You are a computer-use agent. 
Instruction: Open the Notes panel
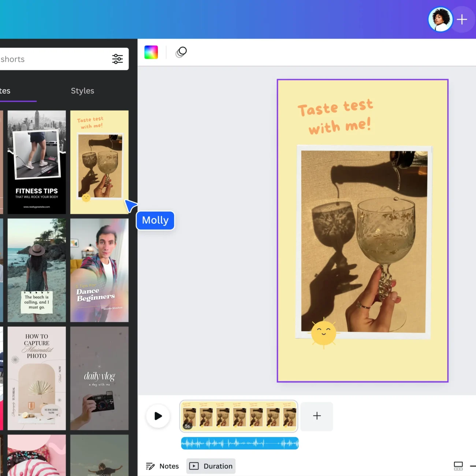coord(163,466)
